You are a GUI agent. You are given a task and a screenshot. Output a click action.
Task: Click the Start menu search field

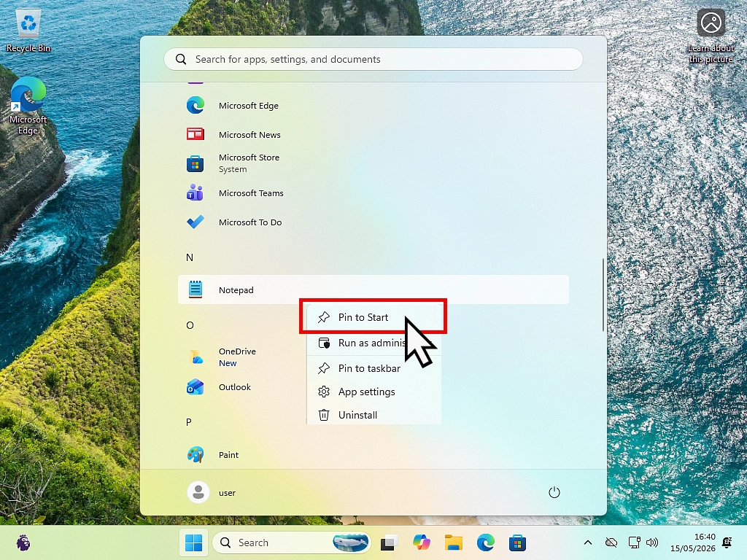[373, 59]
